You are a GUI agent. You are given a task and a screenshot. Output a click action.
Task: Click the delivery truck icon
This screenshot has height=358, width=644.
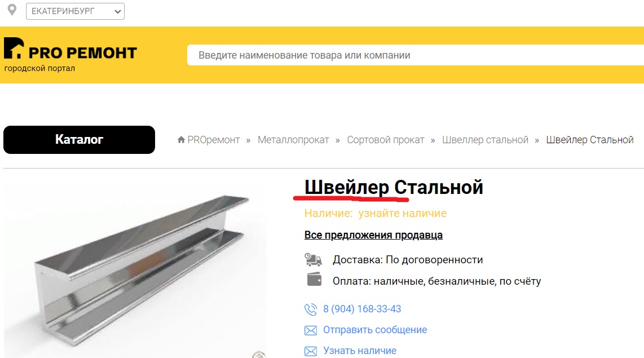pos(313,259)
